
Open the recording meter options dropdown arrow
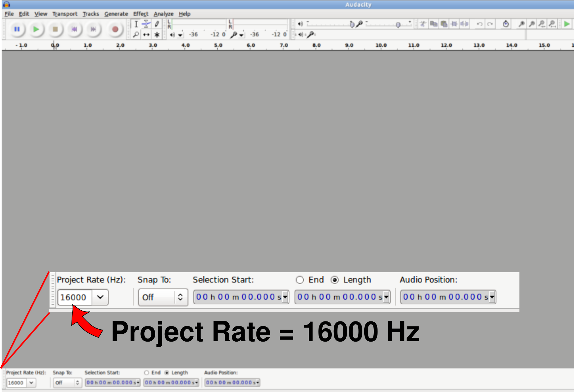coord(241,35)
